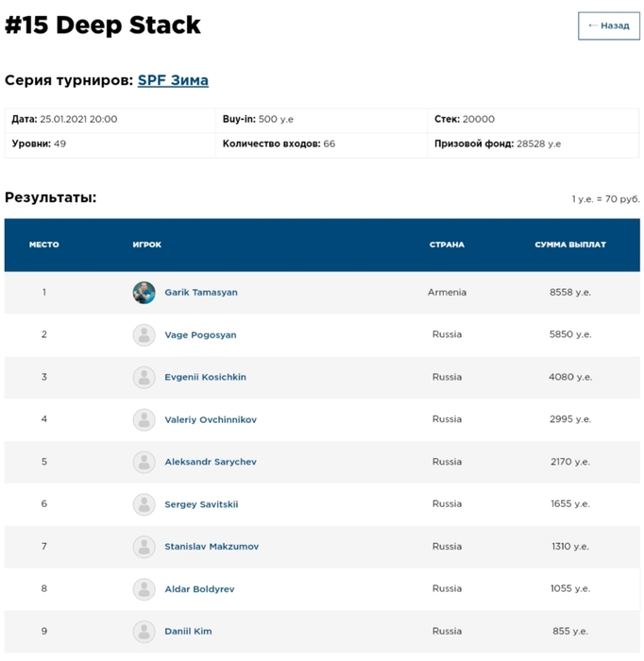644x661 pixels.
Task: Go back with the Назад button
Action: tap(609, 25)
